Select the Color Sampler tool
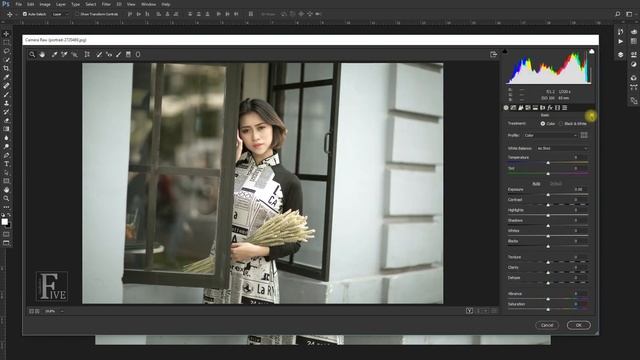 click(x=64, y=54)
